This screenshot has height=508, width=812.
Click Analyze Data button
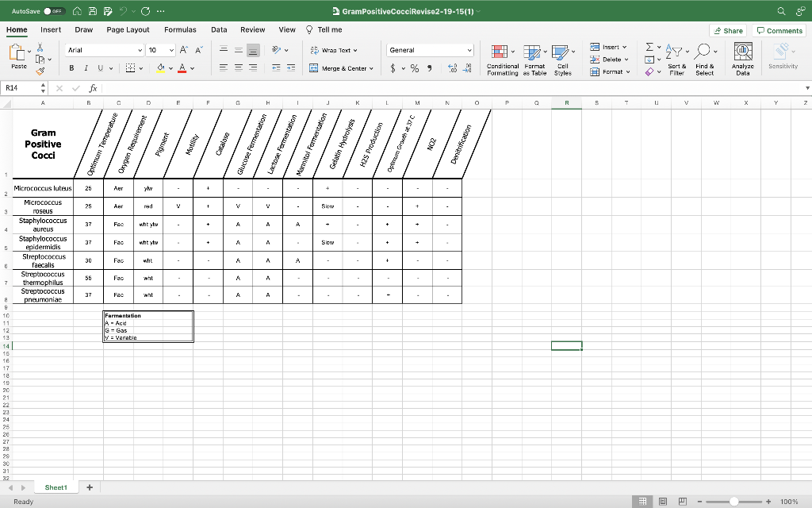tap(743, 60)
